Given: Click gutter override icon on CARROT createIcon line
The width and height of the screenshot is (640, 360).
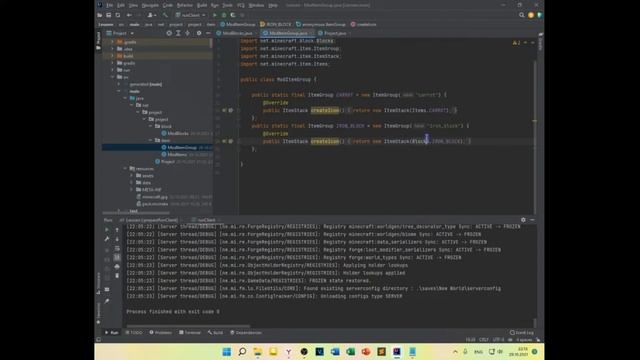Looking at the screenshot, I should (224, 110).
